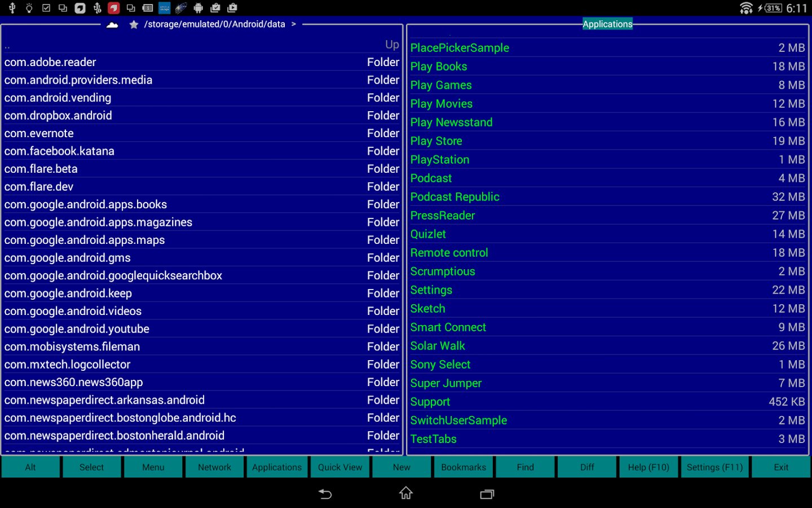812x508 pixels.
Task: Open the com.adobe.reader folder
Action: (202, 62)
